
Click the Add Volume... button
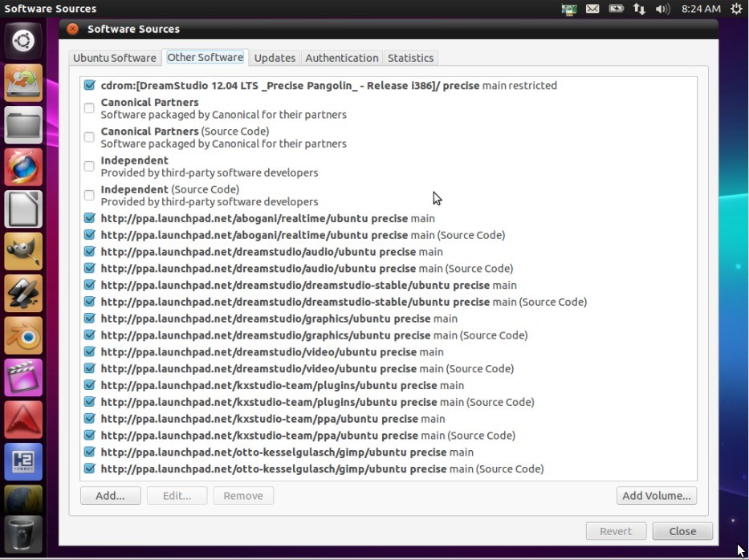point(657,496)
